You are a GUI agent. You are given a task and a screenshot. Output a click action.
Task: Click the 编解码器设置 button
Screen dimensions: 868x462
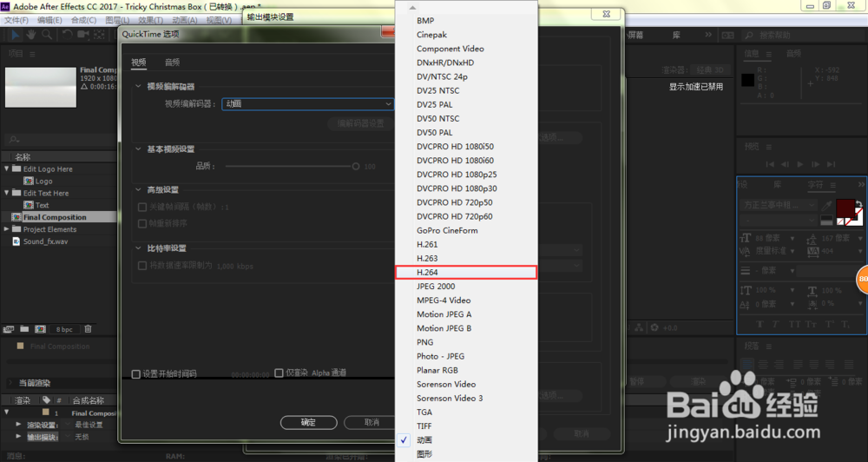(361, 123)
